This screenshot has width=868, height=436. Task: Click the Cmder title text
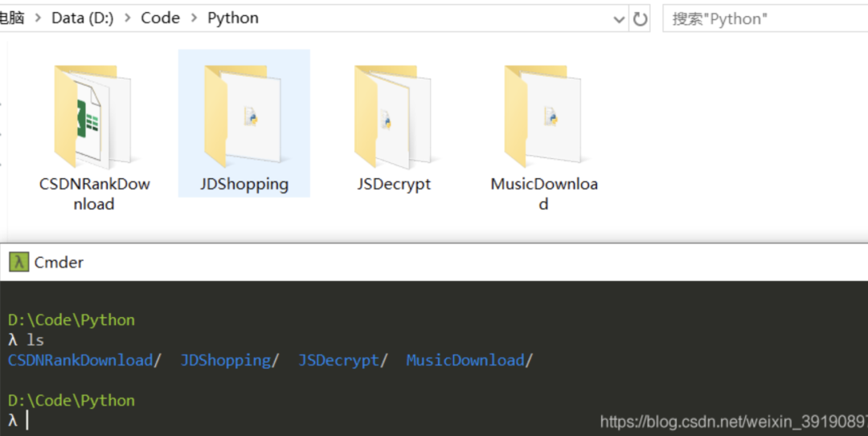coord(59,263)
